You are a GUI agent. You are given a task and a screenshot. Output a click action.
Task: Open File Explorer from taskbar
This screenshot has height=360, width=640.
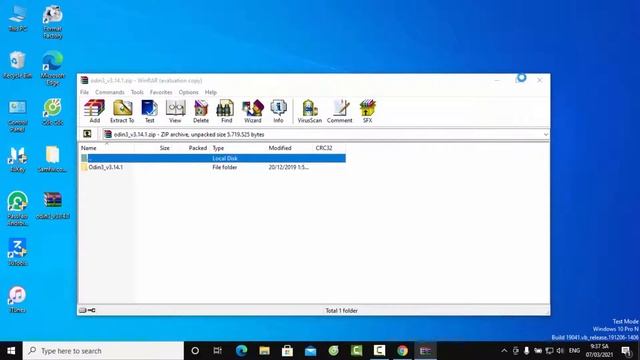point(264,351)
